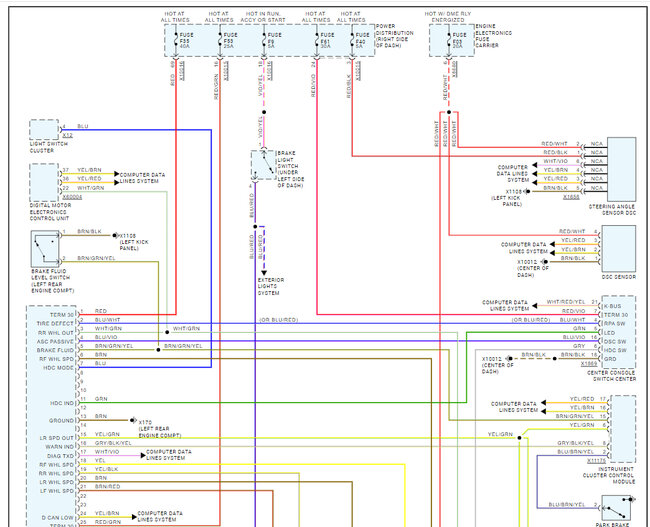This screenshot has width=650, height=527.
Task: Click 'GROUND' pin 13 label
Action: [61, 420]
